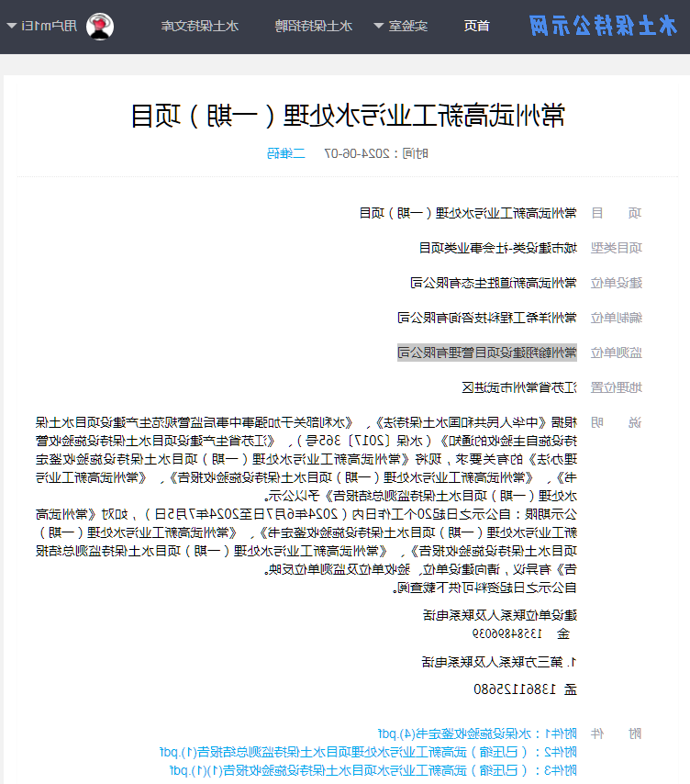Click the 附件 section label
Screen dimensions: 690x784
tap(616, 734)
